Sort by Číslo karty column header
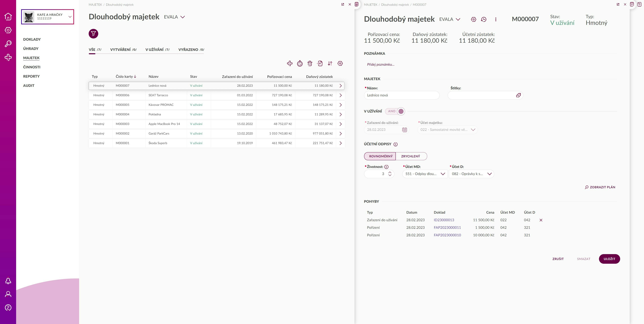Viewport: 644px width, 324px height. (126, 77)
